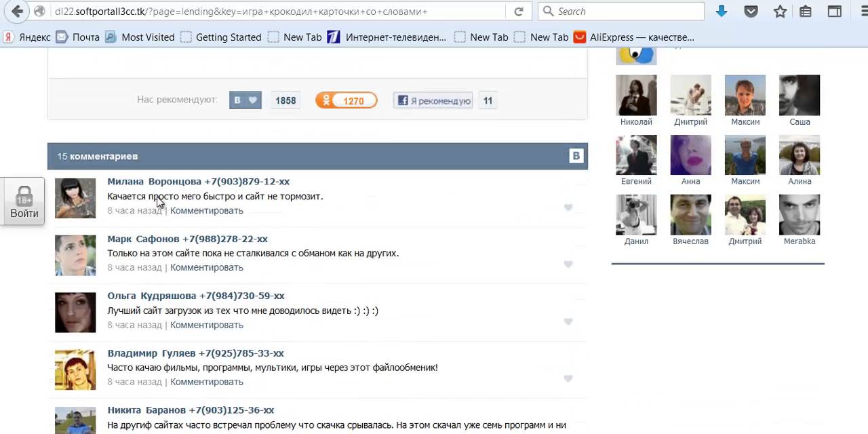Click the address bar URL field

coord(278,12)
